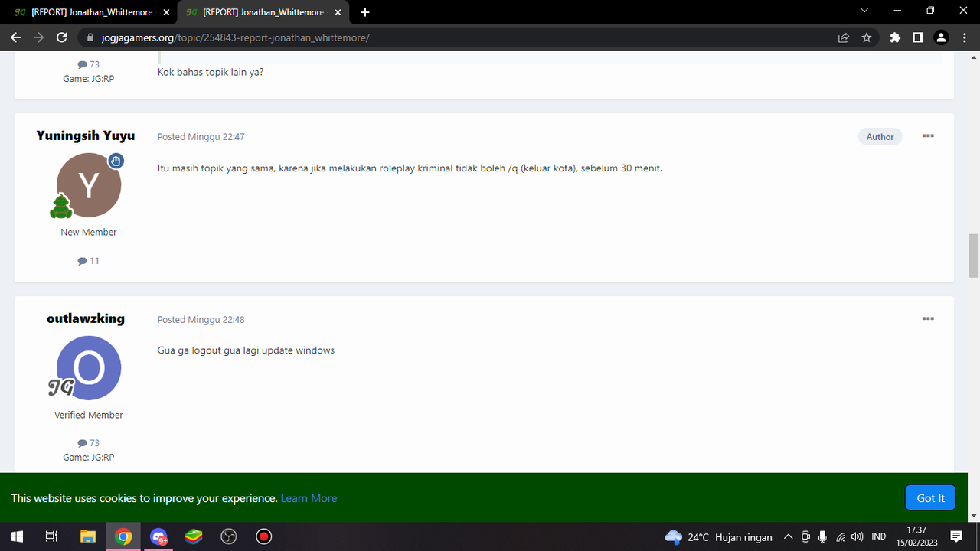Click the 'Verified Member' rank text
The width and height of the screenshot is (980, 551).
pyautogui.click(x=89, y=415)
